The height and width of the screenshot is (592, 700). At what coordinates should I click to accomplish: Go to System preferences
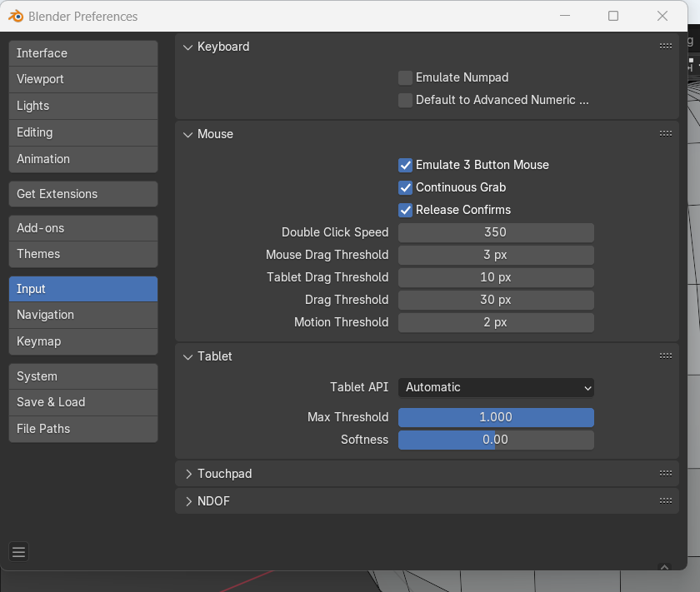tap(83, 376)
